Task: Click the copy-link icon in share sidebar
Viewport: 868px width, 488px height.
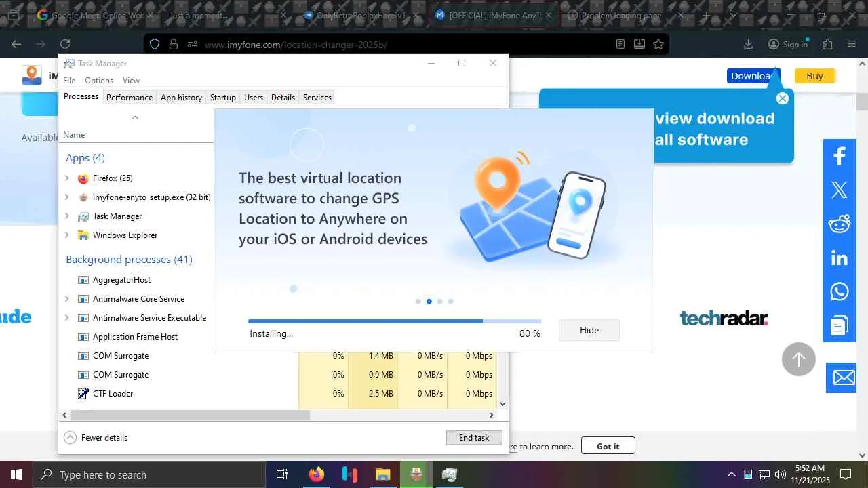Action: click(840, 325)
